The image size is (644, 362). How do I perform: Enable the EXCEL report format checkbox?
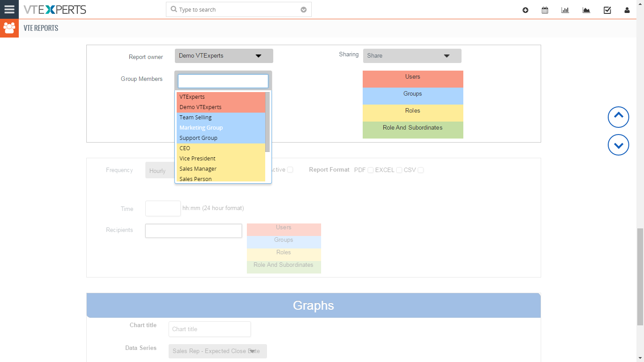399,170
